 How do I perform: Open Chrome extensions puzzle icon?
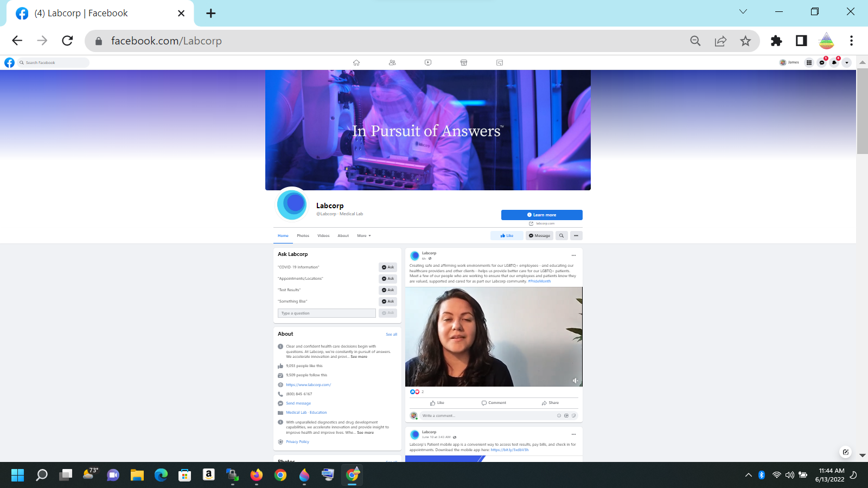coord(776,41)
